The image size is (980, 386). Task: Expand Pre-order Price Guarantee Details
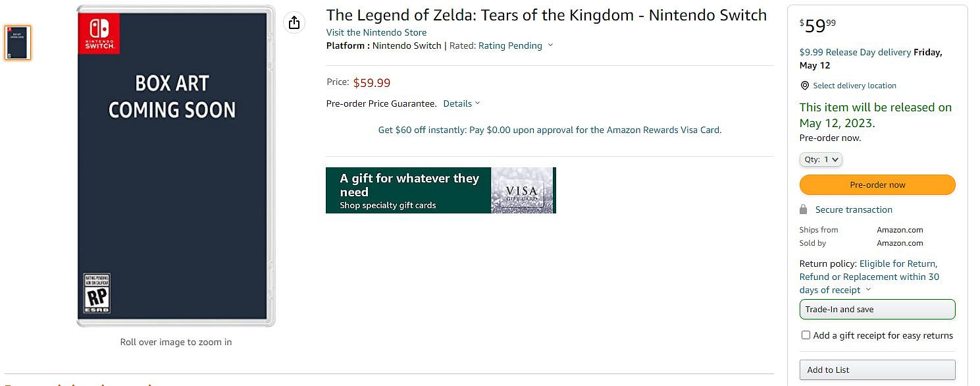coord(461,103)
